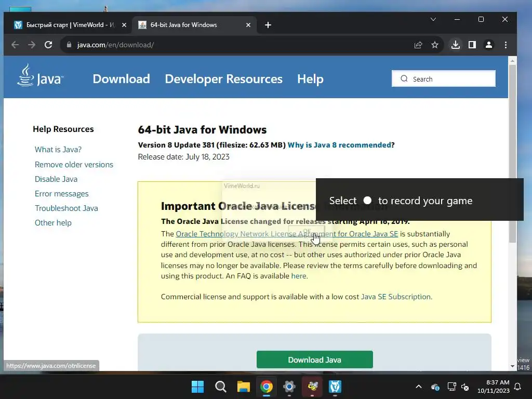Click the FAQ 'here' link

tap(299, 276)
